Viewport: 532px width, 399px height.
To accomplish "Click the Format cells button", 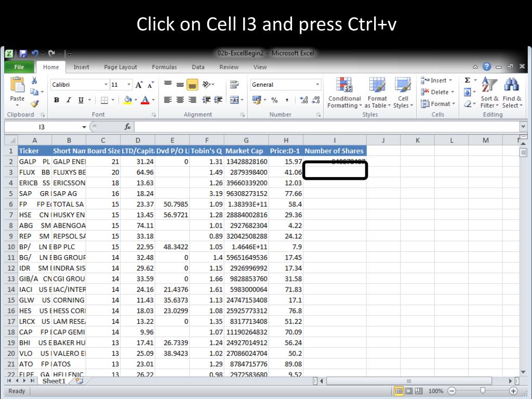I will tap(437, 104).
